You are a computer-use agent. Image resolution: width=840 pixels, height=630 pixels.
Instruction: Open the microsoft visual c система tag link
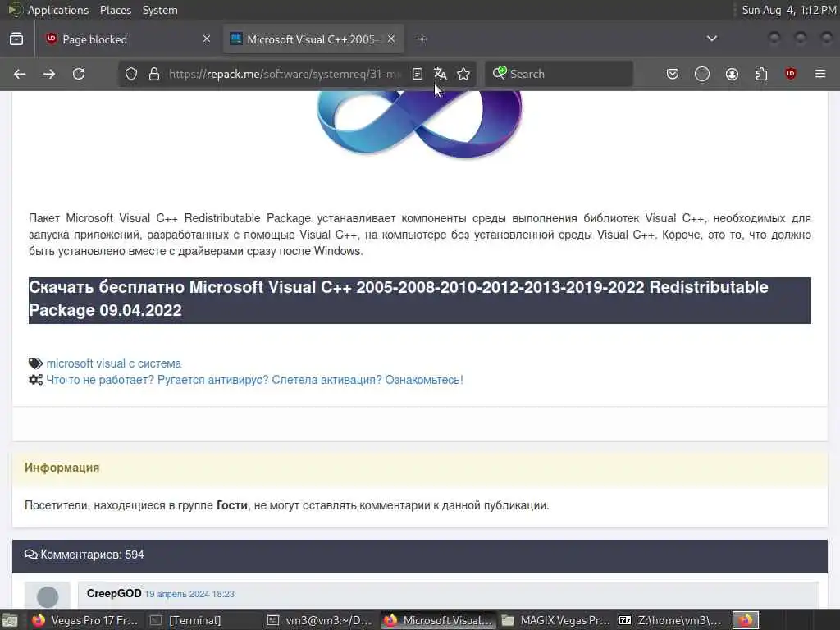[x=113, y=363]
